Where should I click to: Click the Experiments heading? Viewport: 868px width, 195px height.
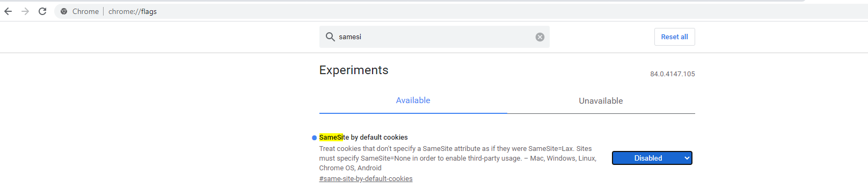pos(354,70)
